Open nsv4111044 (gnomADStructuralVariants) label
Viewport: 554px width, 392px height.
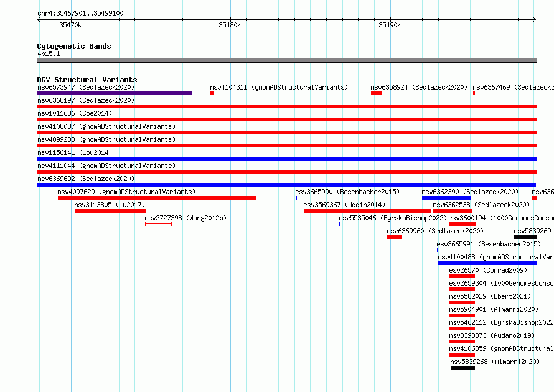point(106,166)
